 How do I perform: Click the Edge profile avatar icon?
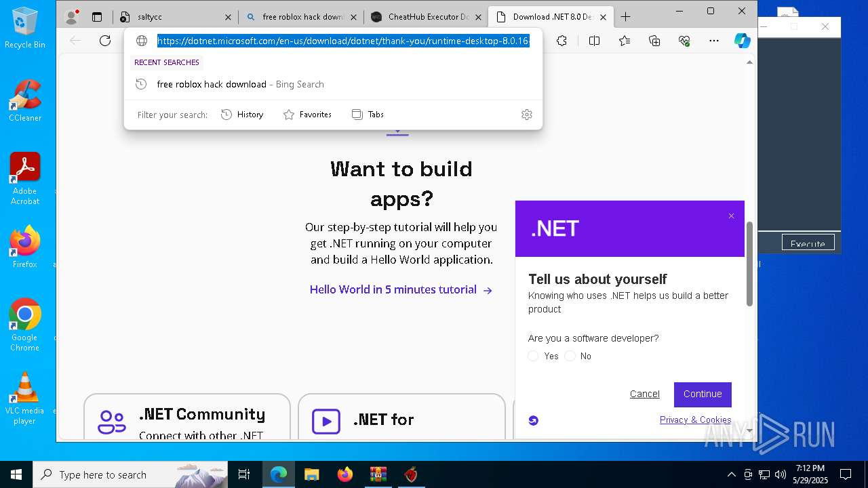coord(71,17)
